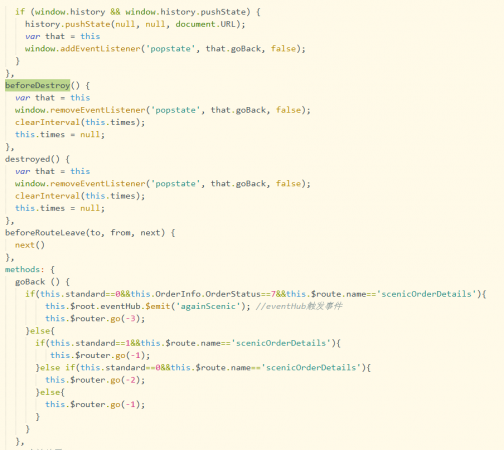Click the }else if(this.standard==0 line

pos(203,367)
